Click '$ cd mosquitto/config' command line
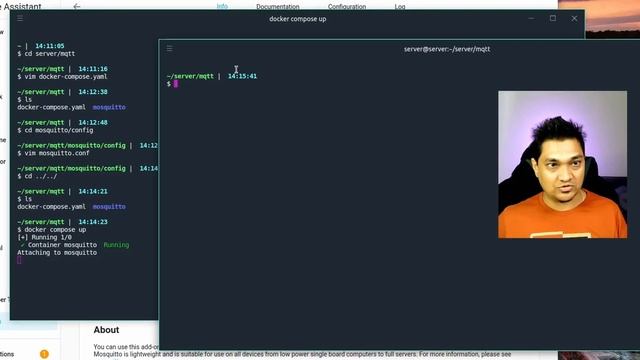 point(55,130)
